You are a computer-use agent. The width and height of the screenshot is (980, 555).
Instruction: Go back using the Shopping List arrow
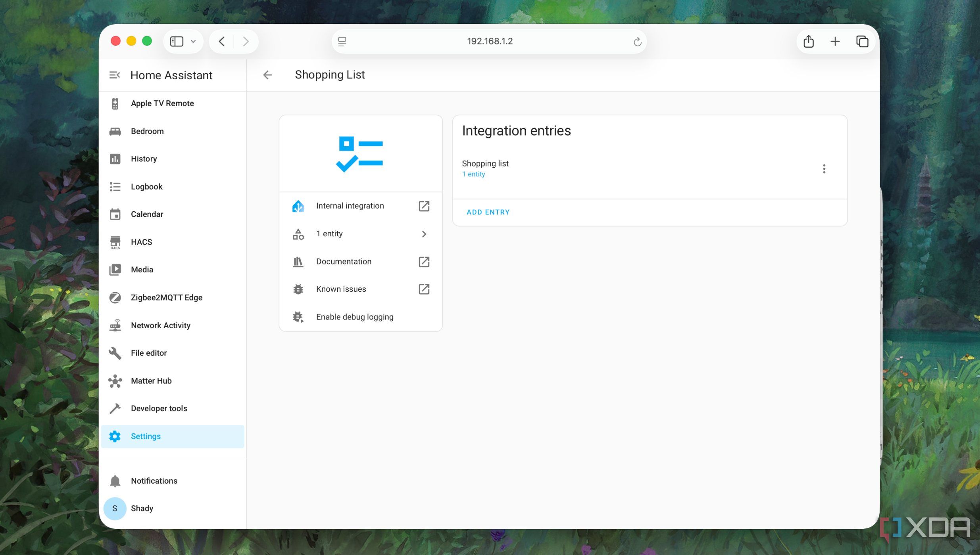coord(268,75)
